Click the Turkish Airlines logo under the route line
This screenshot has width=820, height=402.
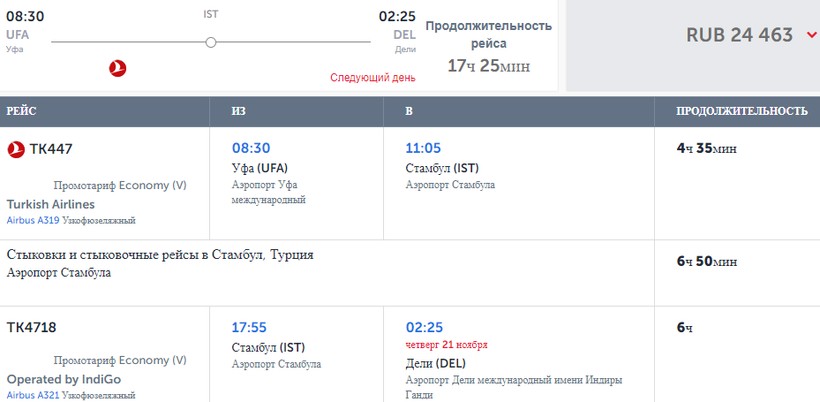point(118,69)
